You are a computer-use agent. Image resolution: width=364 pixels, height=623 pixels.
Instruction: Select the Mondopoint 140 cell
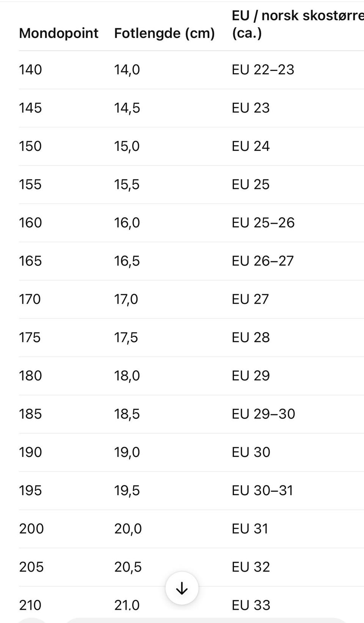coord(30,70)
